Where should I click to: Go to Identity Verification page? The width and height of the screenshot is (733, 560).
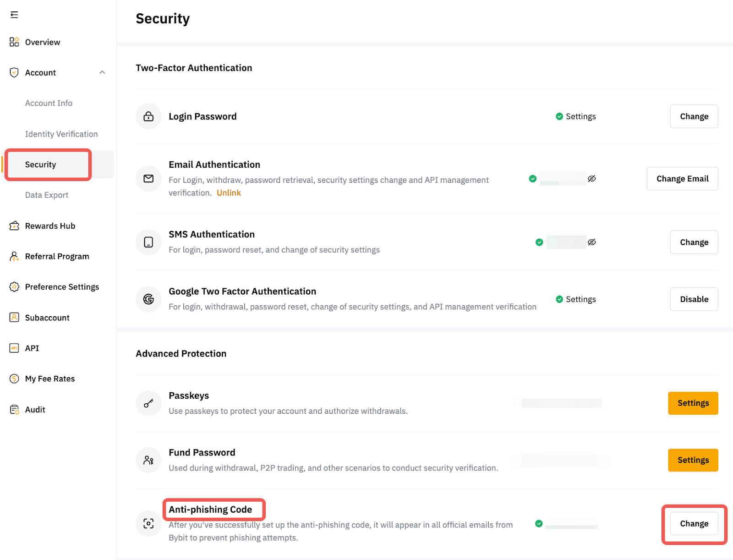point(61,134)
